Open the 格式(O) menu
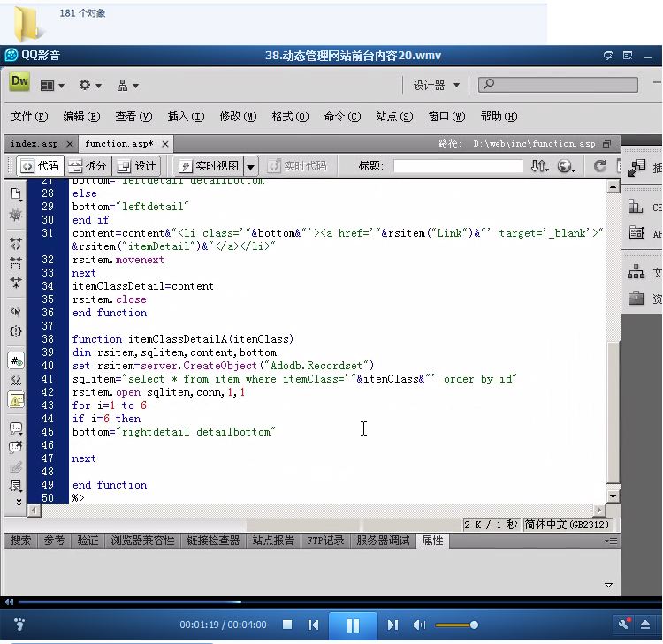The height and width of the screenshot is (644, 663). tap(290, 117)
